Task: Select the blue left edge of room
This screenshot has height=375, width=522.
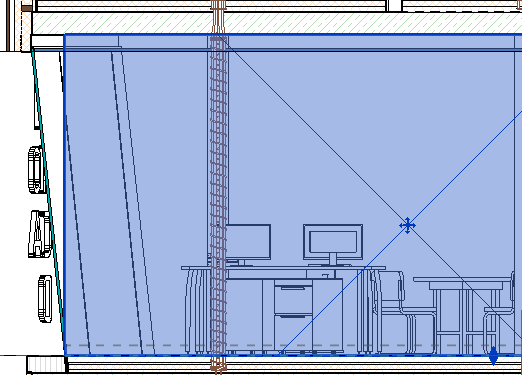Action: tap(64, 195)
